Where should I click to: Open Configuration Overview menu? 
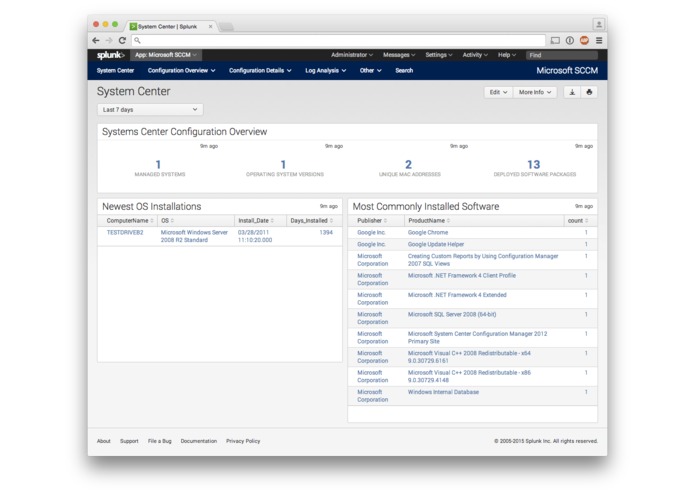click(x=181, y=70)
